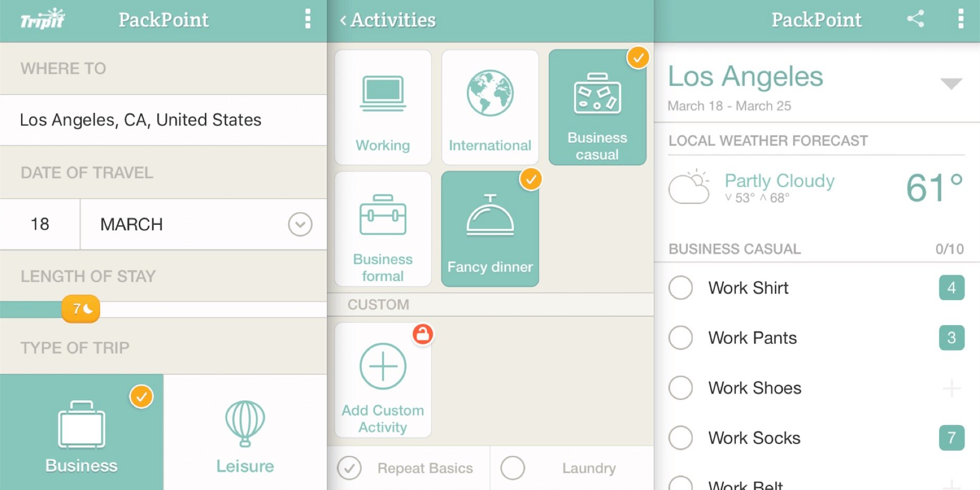Add a custom activity with plus icon

pyautogui.click(x=383, y=381)
